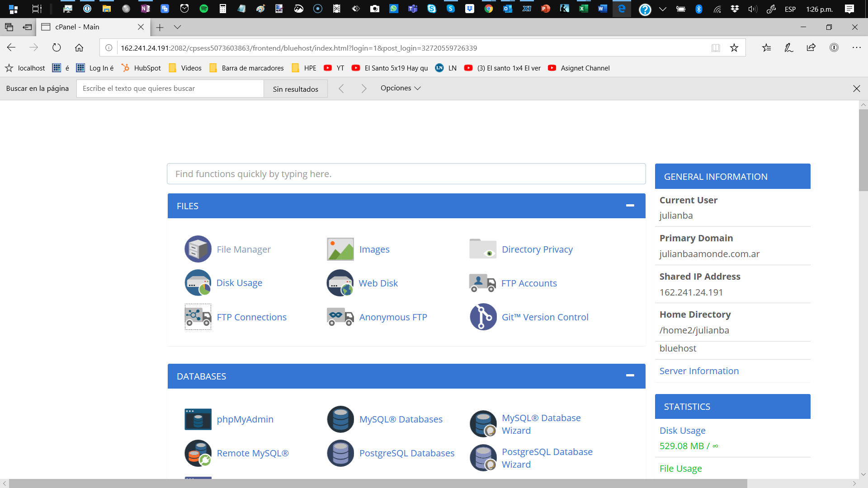868x488 pixels.
Task: Open the Remote MySQL icon
Action: pyautogui.click(x=198, y=453)
